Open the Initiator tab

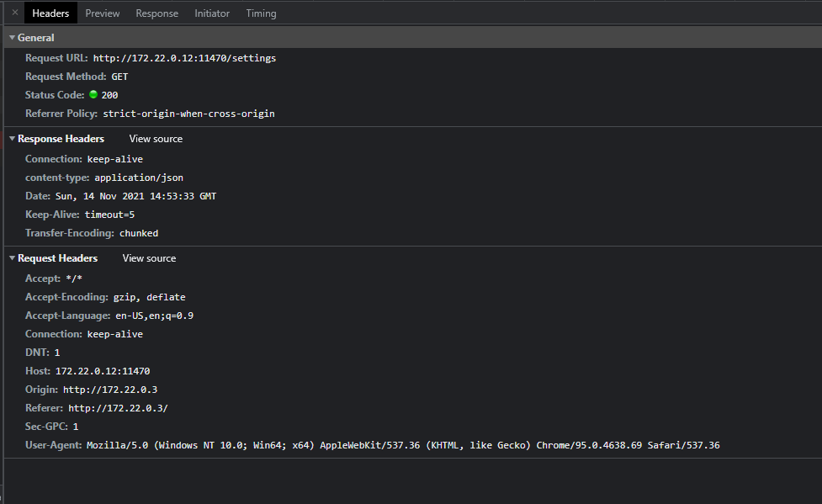click(x=212, y=13)
